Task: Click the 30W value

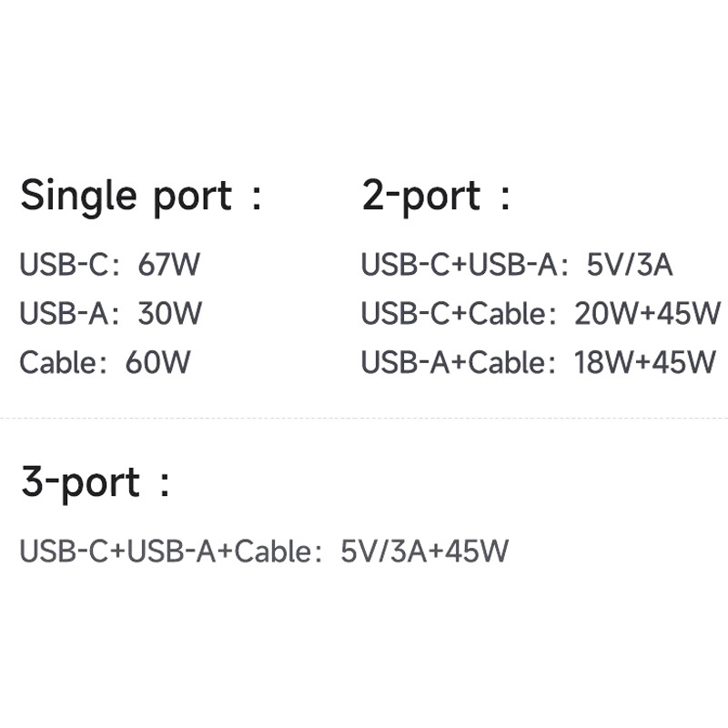Action: pos(170,313)
